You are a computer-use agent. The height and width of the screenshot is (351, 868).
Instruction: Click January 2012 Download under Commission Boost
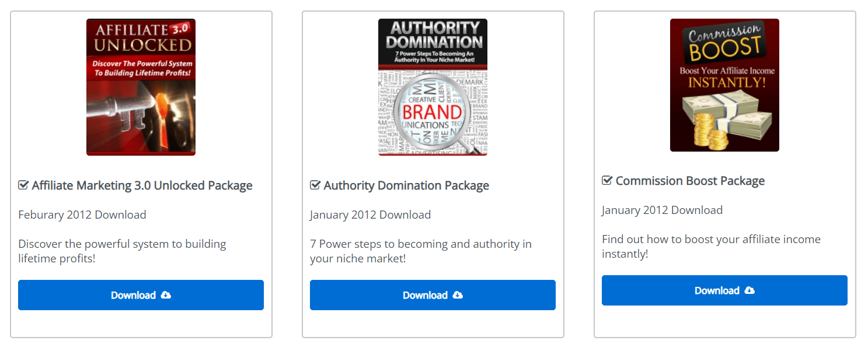click(x=662, y=210)
